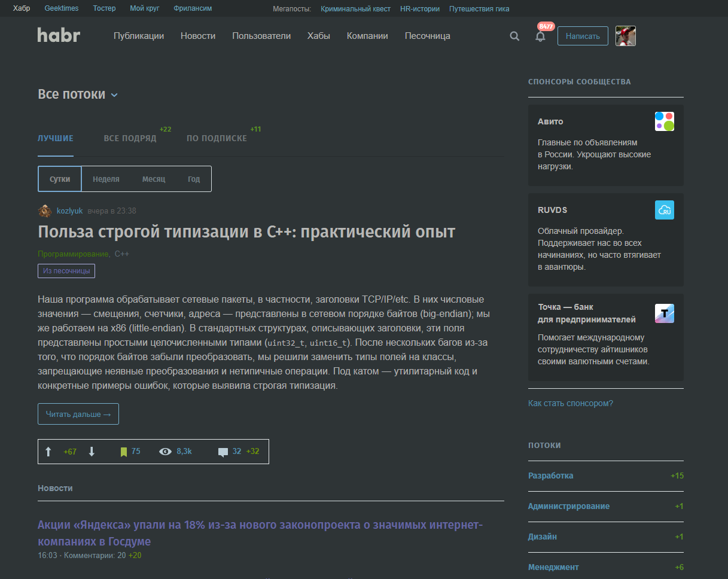Open the Как стать спонсором link

[569, 403]
